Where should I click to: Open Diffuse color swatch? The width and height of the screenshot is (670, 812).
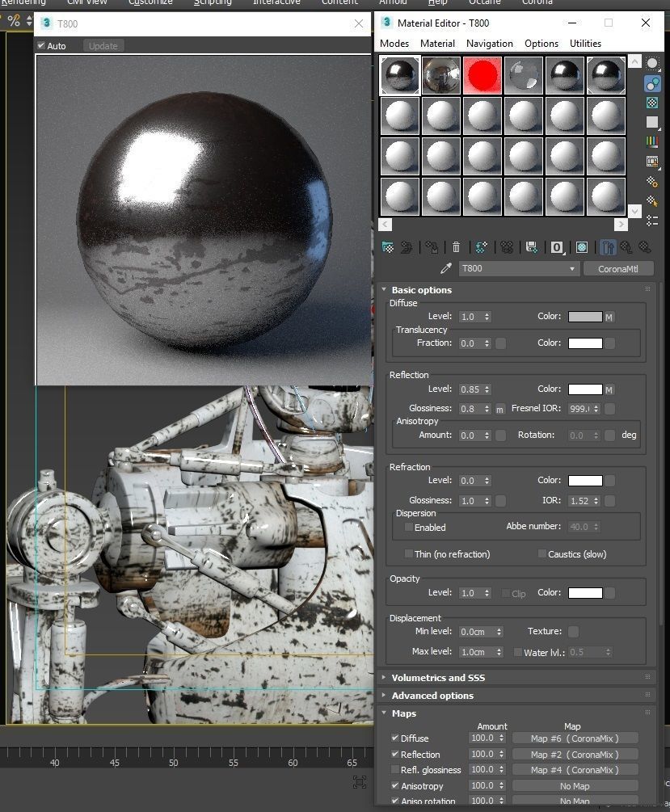(585, 317)
